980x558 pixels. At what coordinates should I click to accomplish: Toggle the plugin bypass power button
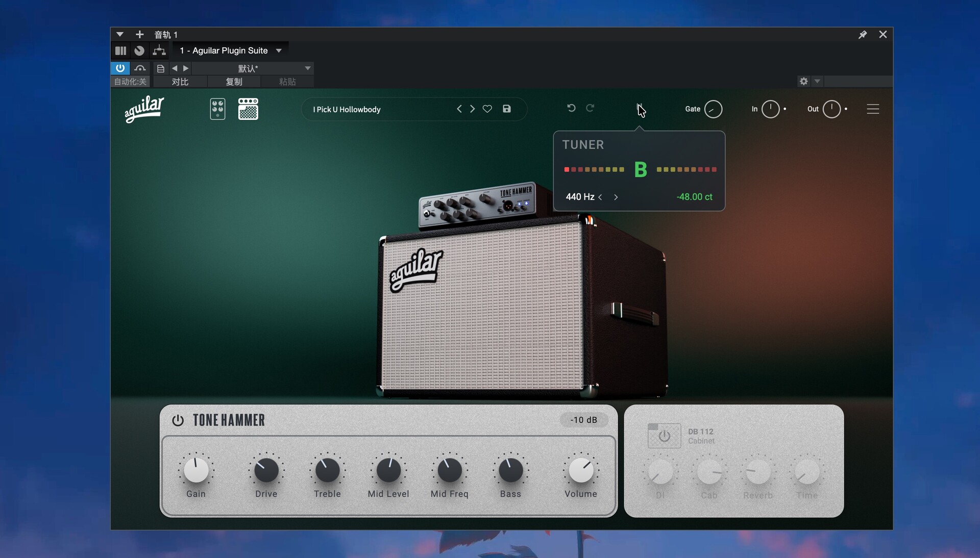coord(120,68)
